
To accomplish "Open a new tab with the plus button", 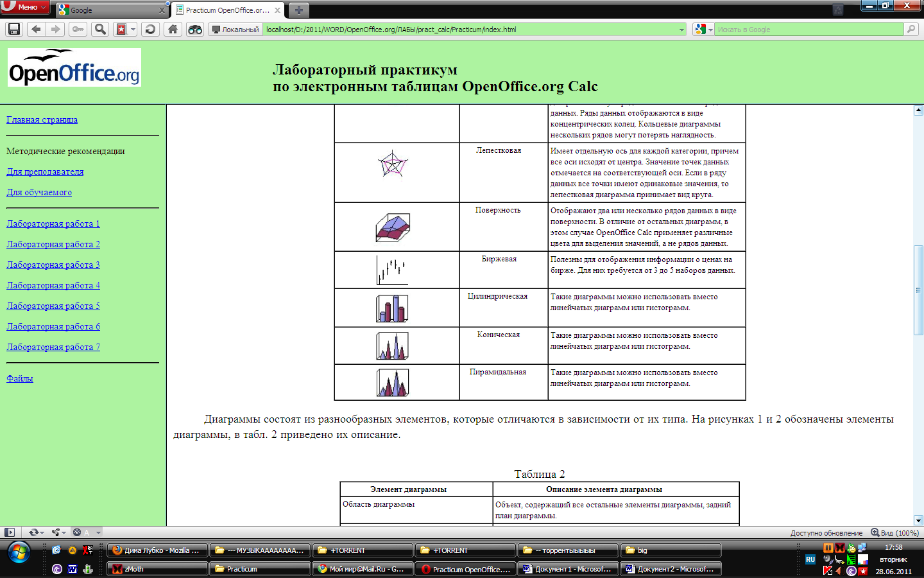I will 298,10.
